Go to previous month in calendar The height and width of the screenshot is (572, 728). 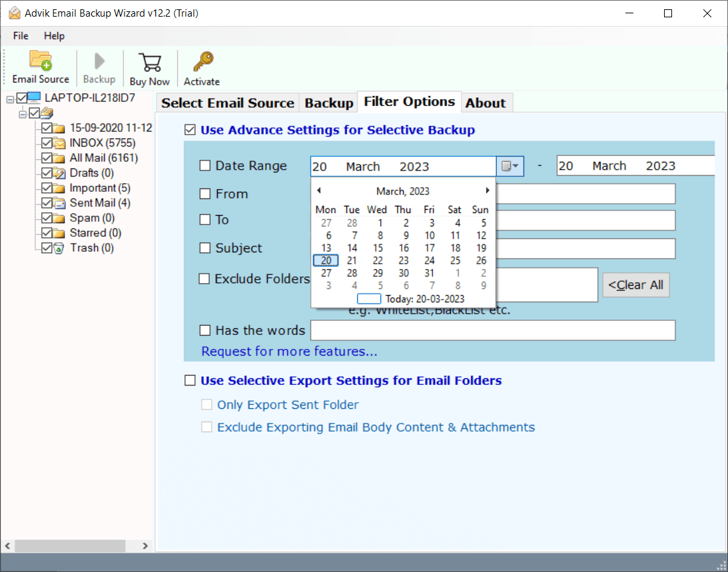pos(319,190)
